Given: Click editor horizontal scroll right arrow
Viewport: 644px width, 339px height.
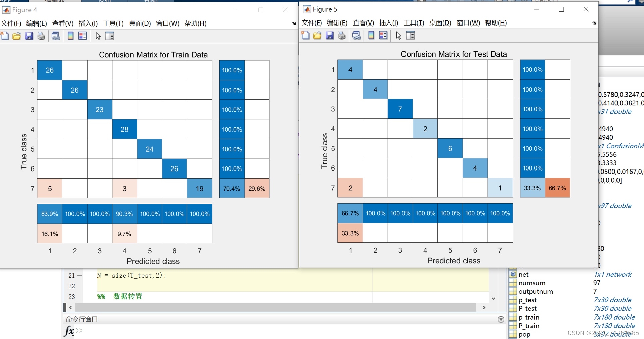Looking at the screenshot, I should [484, 307].
